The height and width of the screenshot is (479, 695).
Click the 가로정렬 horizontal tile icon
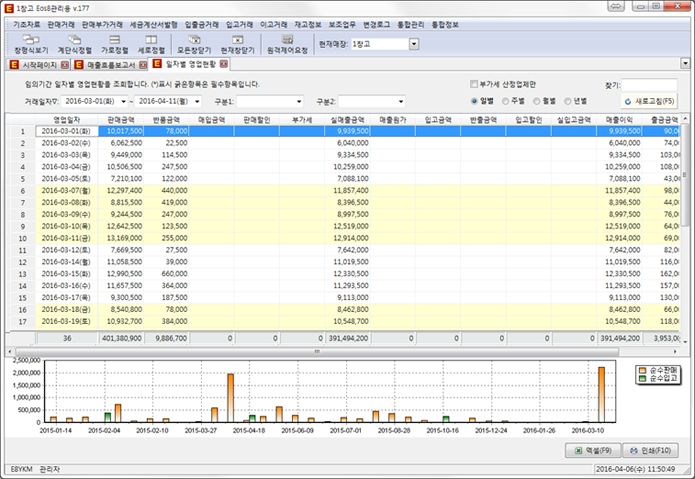[x=114, y=40]
